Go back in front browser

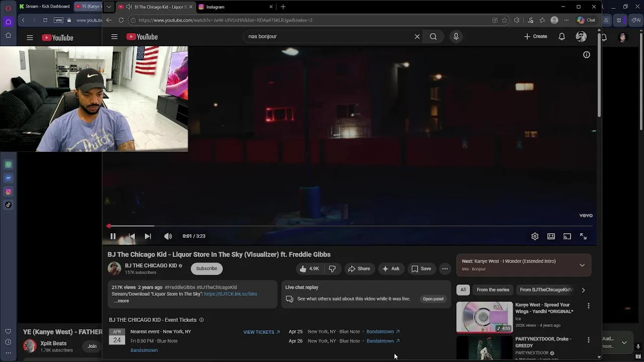(109, 20)
